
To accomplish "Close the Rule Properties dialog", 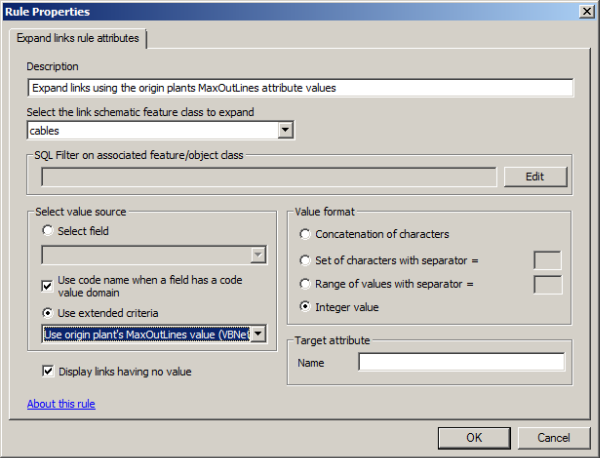I will (x=585, y=11).
